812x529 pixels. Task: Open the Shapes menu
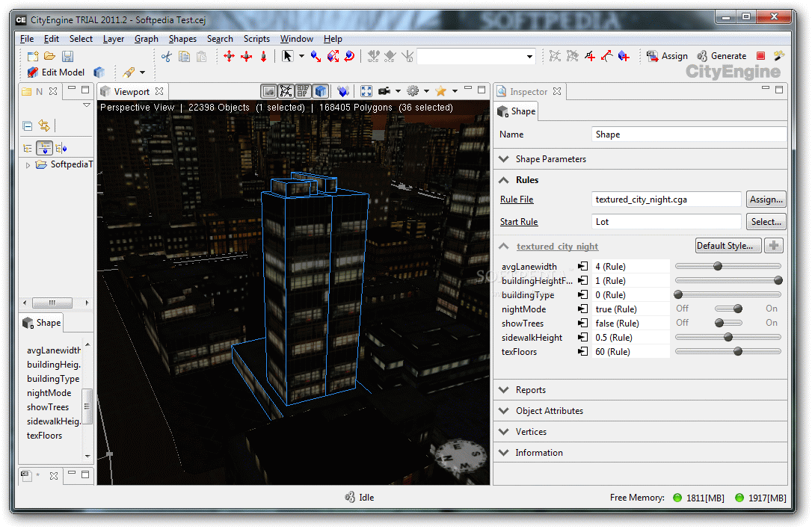(x=182, y=39)
